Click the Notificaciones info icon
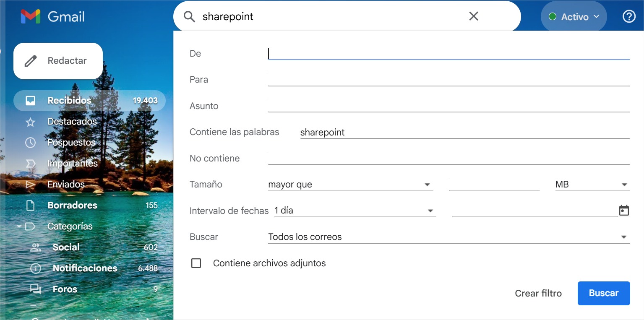Image resolution: width=644 pixels, height=320 pixels. [36, 268]
